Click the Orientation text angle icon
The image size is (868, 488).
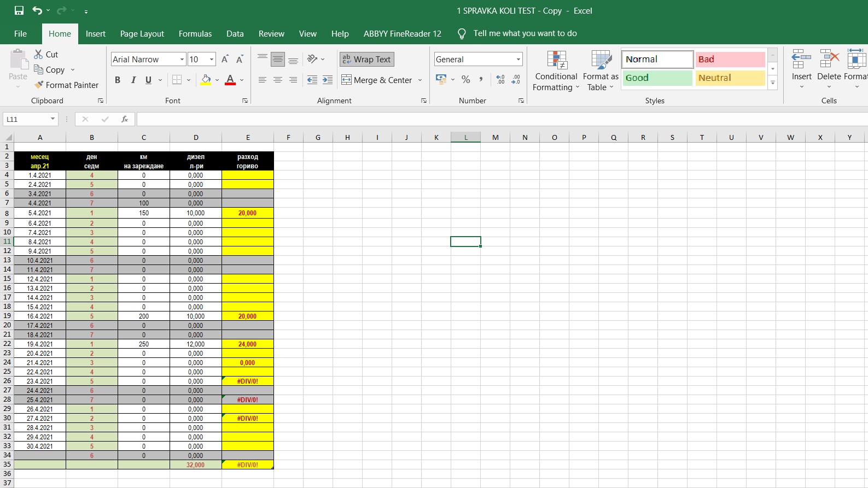point(313,58)
